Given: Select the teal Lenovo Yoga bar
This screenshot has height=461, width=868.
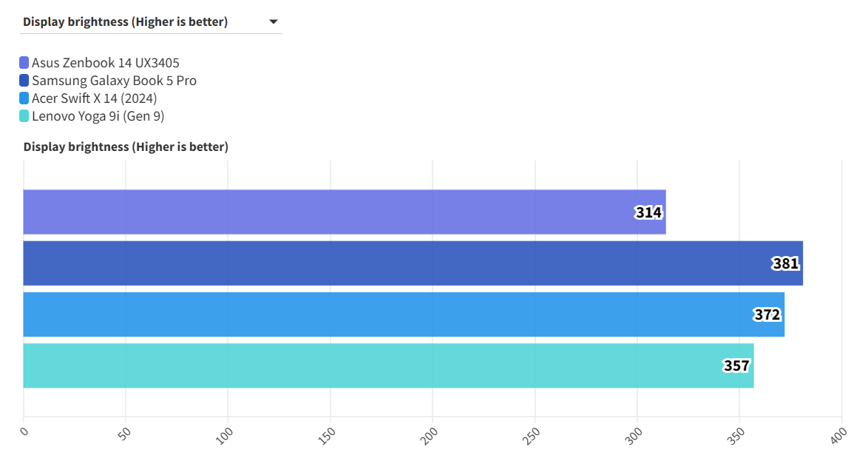Looking at the screenshot, I should click(370, 366).
